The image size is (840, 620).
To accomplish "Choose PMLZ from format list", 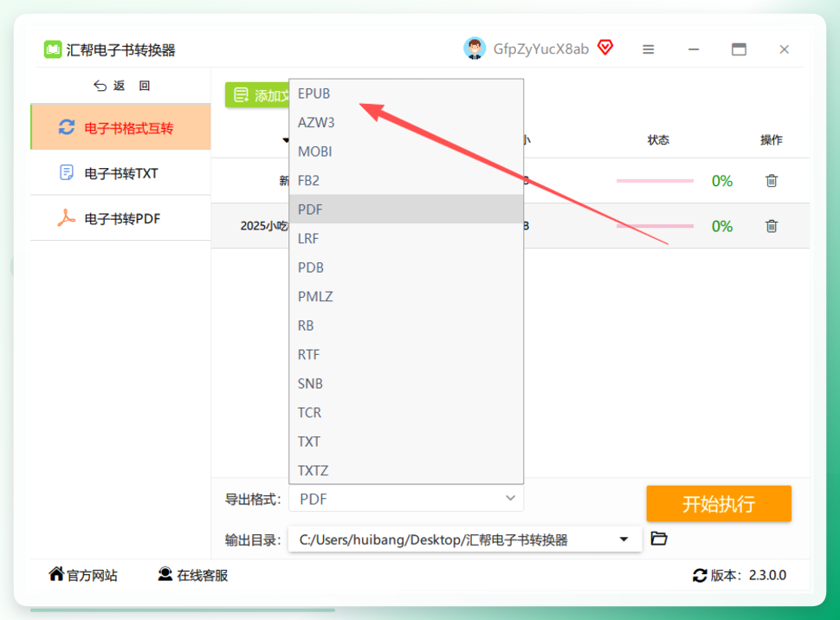I will pyautogui.click(x=406, y=296).
